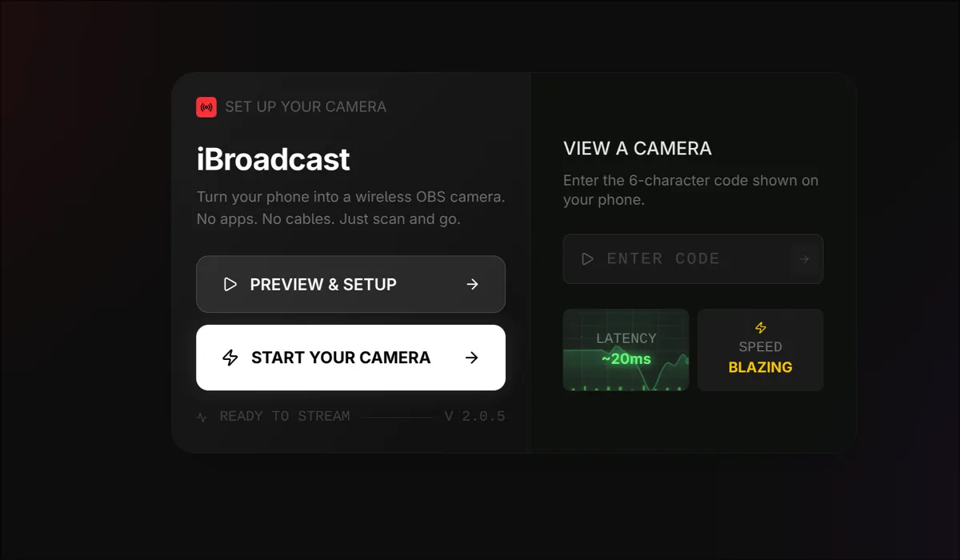This screenshot has height=560, width=960.
Task: Click the play icon inside Preview & Setup
Action: pyautogui.click(x=230, y=284)
